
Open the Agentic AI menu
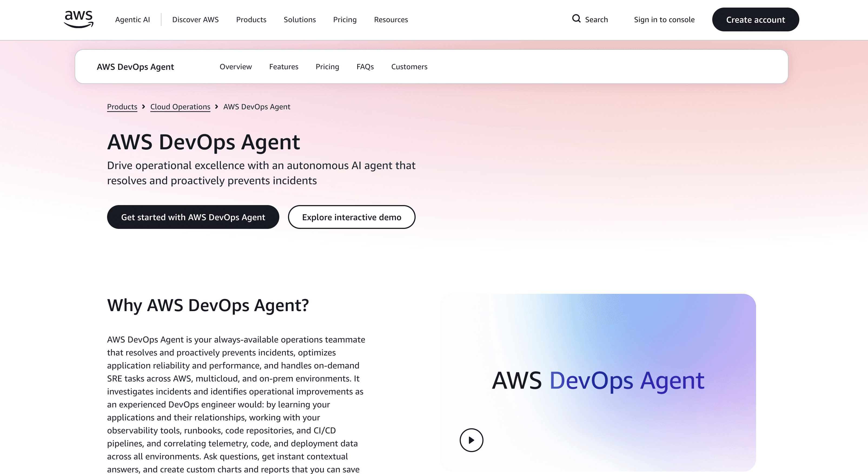click(132, 19)
